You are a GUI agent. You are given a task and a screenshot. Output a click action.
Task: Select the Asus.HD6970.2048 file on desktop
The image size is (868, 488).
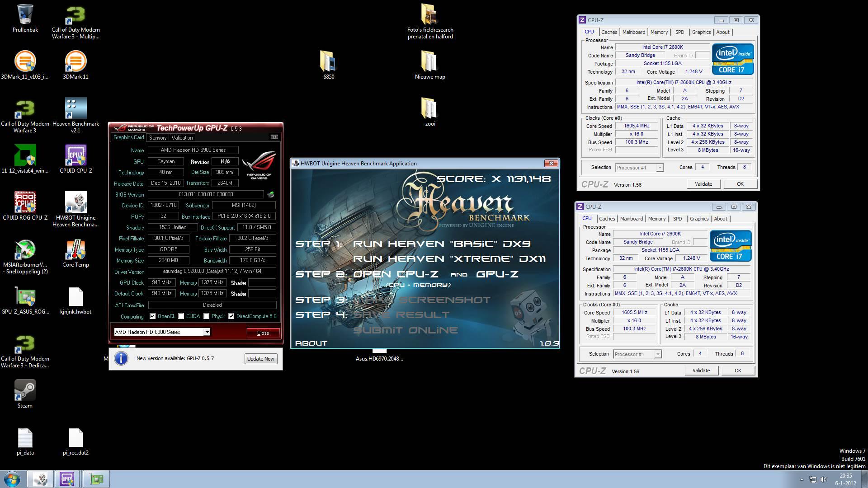pos(379,355)
